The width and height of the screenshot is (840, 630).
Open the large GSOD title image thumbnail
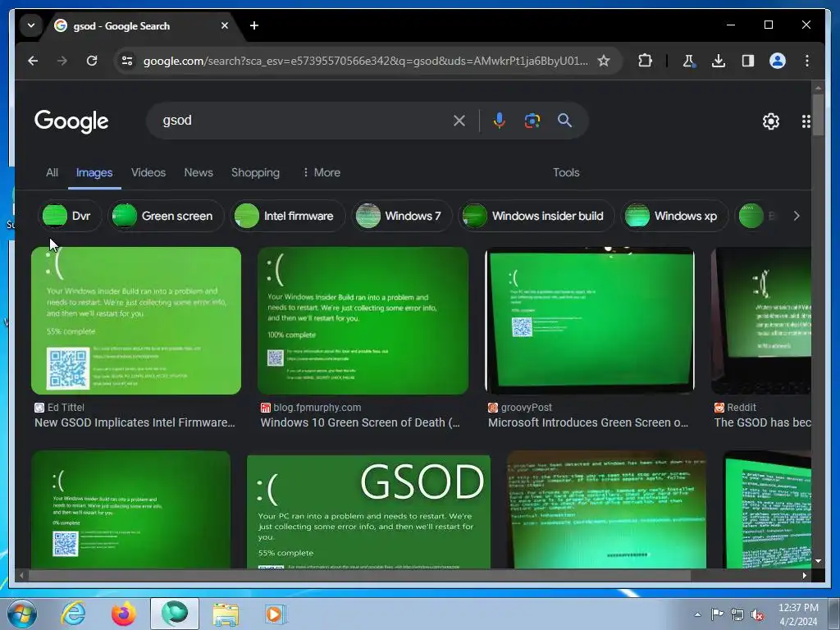pyautogui.click(x=368, y=510)
